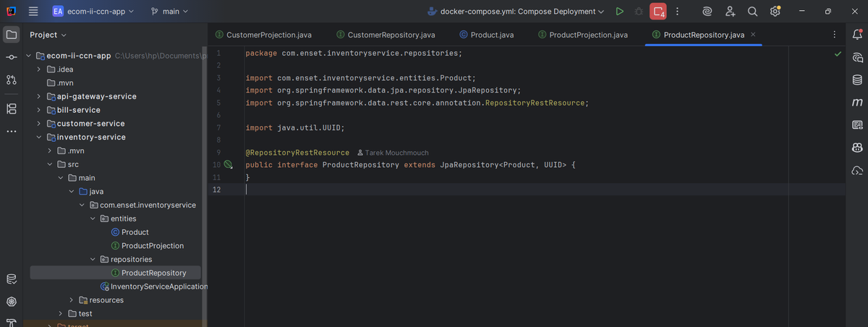
Task: Run the Compose Deployment configuration
Action: pos(619,12)
